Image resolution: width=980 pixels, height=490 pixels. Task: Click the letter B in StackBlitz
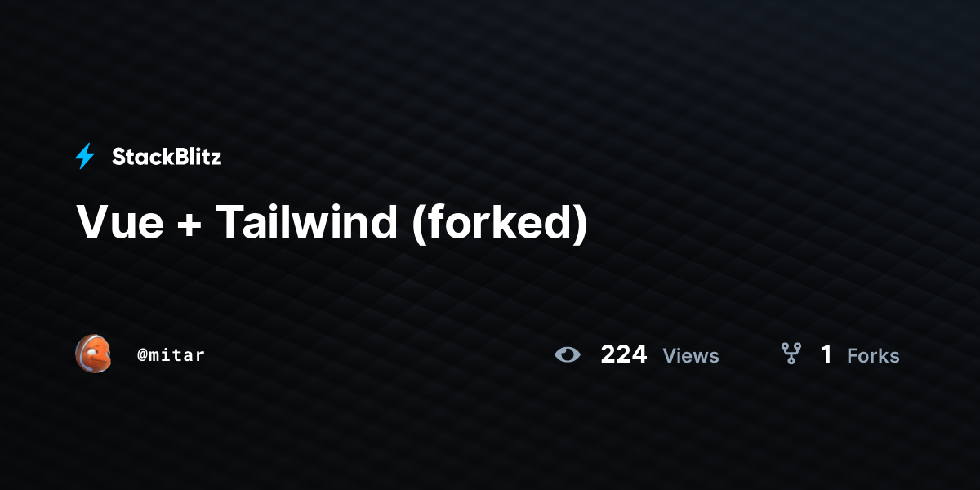click(x=174, y=157)
